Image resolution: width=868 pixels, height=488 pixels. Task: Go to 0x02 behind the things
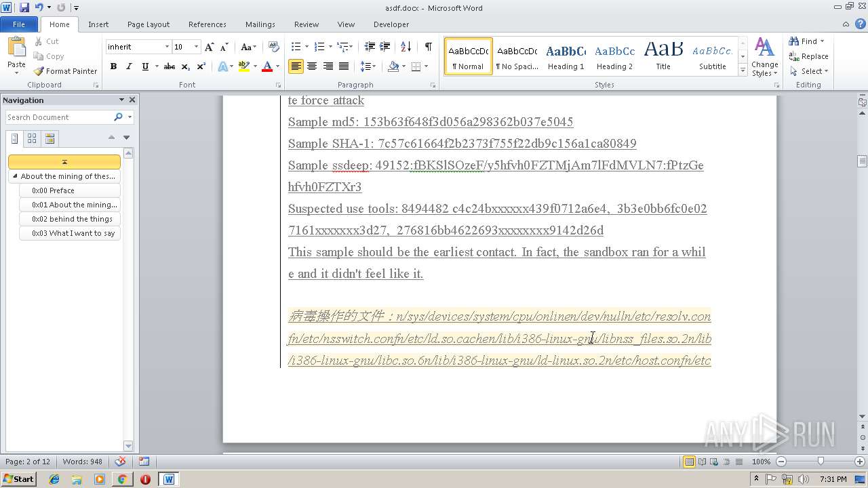tap(70, 219)
